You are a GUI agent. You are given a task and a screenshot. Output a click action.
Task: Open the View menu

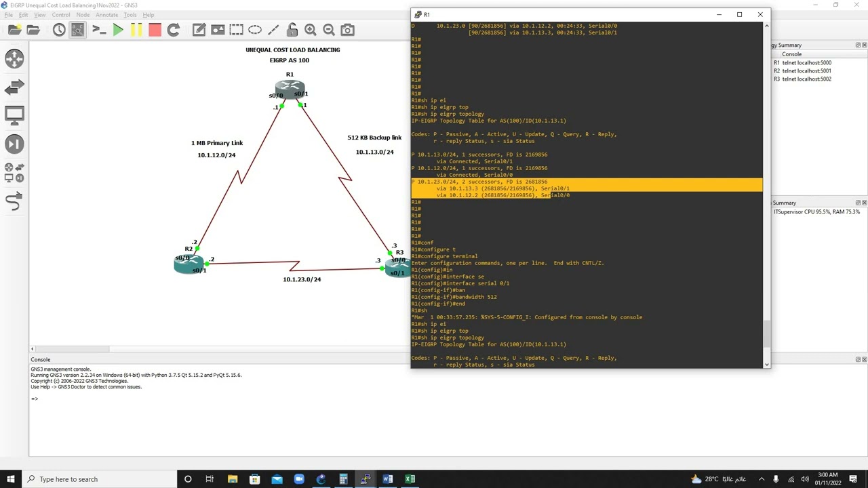point(40,15)
